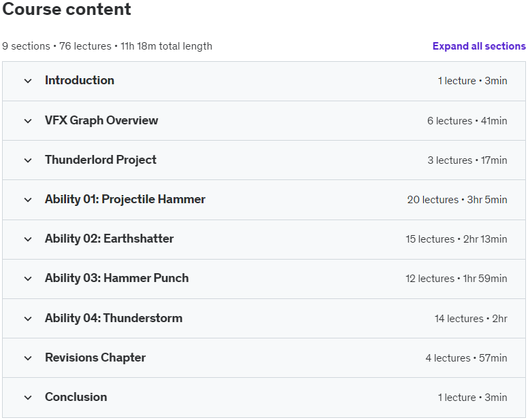The height and width of the screenshot is (420, 528).
Task: Click the 'Course content' heading
Action: point(67,9)
